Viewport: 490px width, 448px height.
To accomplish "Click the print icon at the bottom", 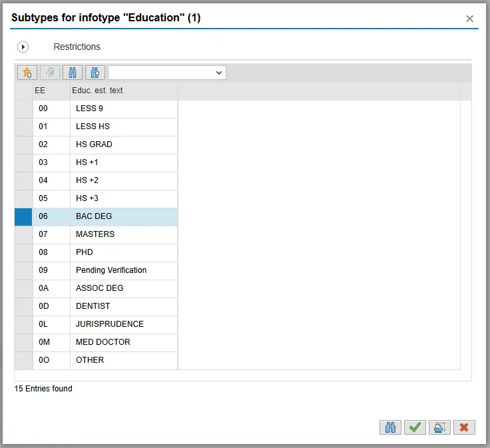I will coord(439,427).
